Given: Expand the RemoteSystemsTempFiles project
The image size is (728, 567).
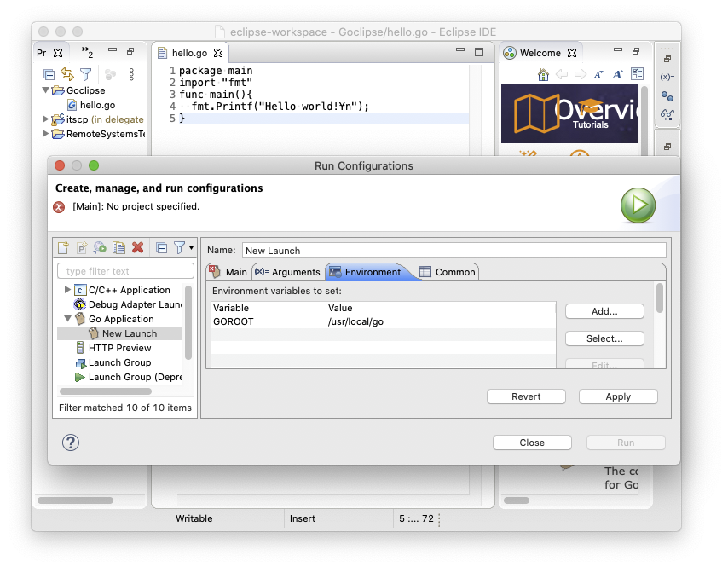Looking at the screenshot, I should 46,134.
